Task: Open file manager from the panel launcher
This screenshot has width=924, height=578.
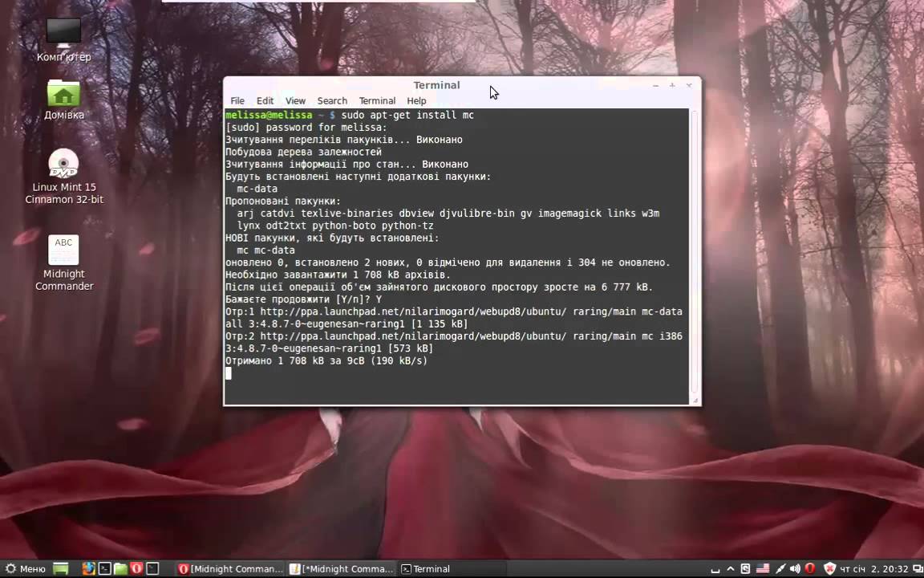Action: (x=120, y=569)
